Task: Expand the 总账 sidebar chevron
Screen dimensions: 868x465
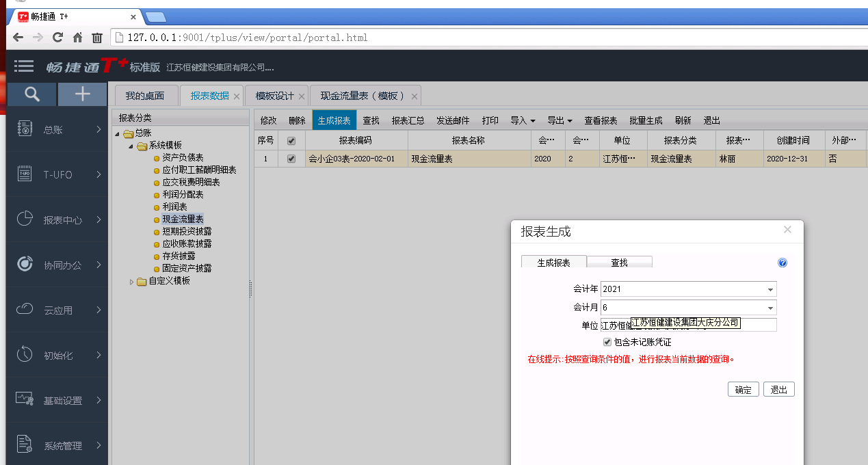Action: (x=98, y=129)
